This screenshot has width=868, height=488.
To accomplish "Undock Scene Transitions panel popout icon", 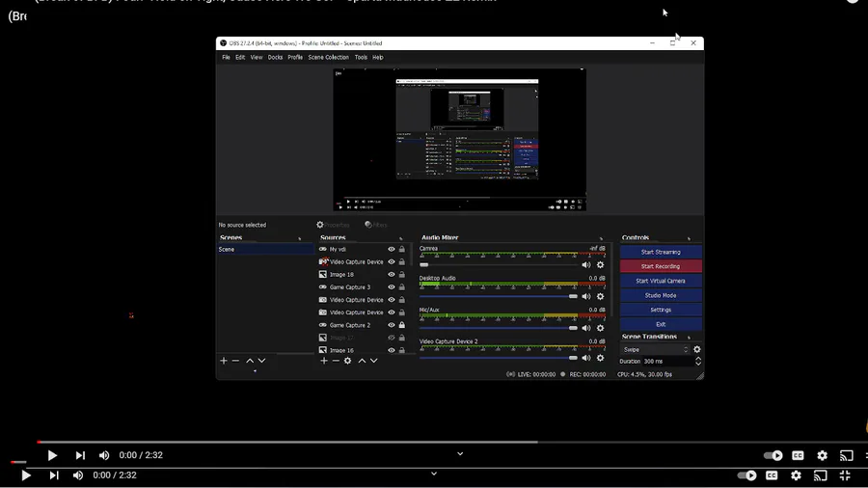I will click(689, 337).
